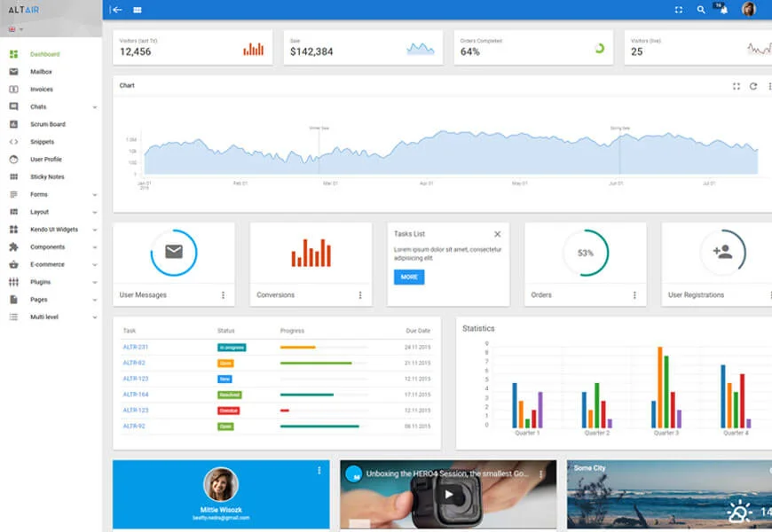Open task link ALTR-82
This screenshot has width=772, height=532.
tap(134, 363)
